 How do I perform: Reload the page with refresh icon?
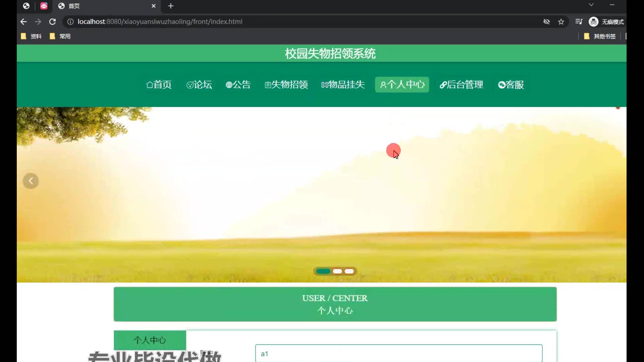coord(52,22)
